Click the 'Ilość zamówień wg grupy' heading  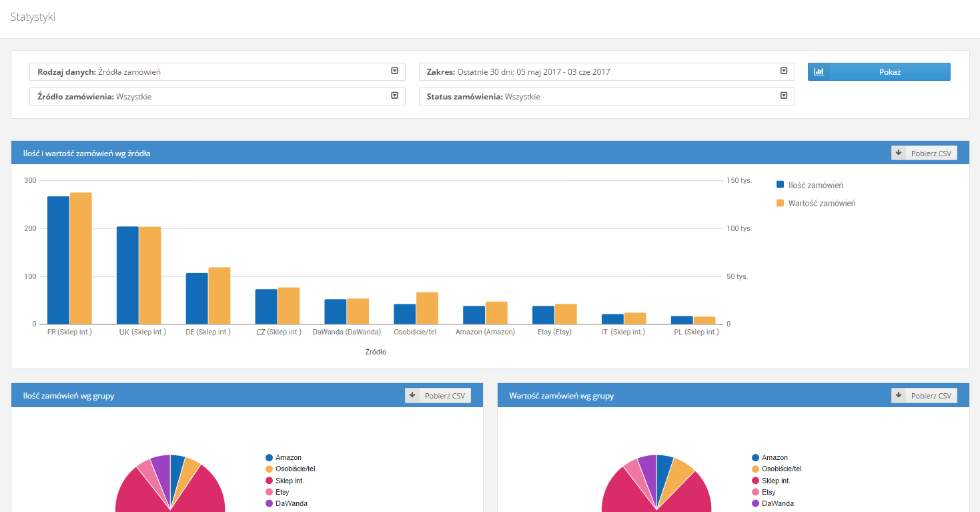point(69,396)
